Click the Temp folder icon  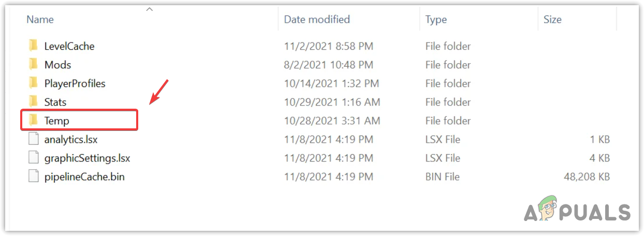click(34, 121)
